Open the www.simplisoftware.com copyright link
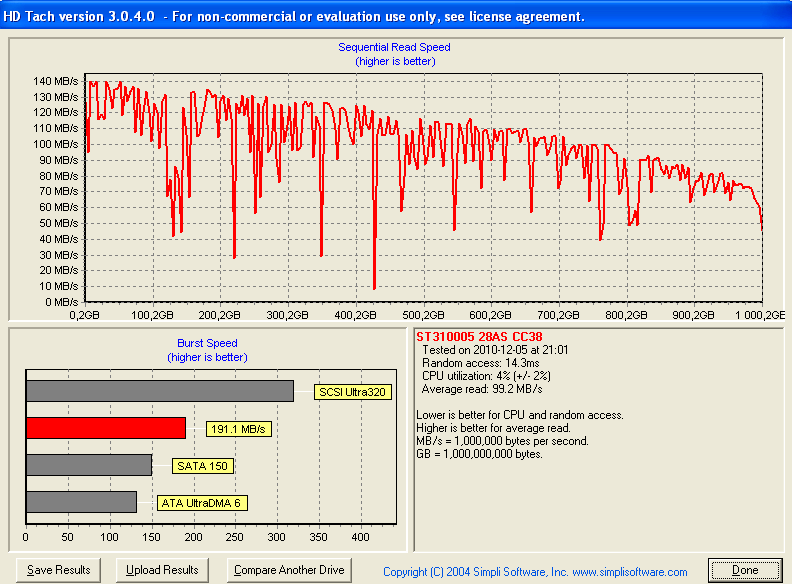792x584 pixels. coord(535,572)
